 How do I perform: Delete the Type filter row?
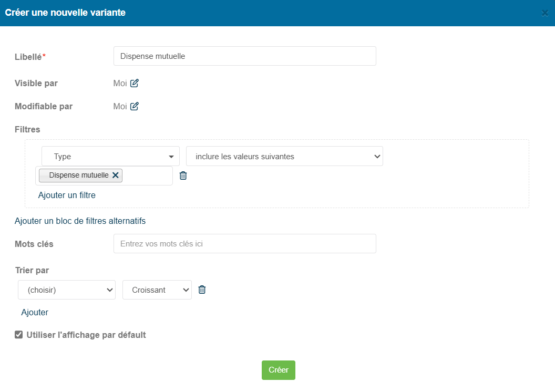[183, 176]
